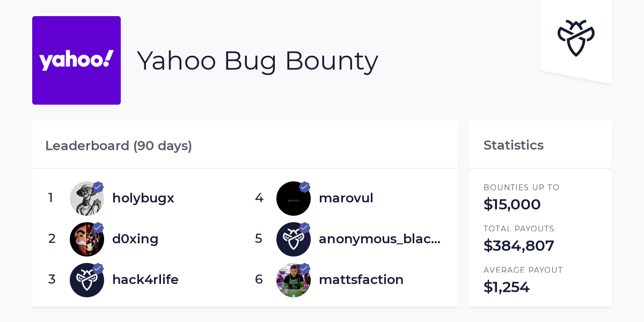Click marovul's verification checkmark
Screen dimensions: 644x322
coord(305,187)
